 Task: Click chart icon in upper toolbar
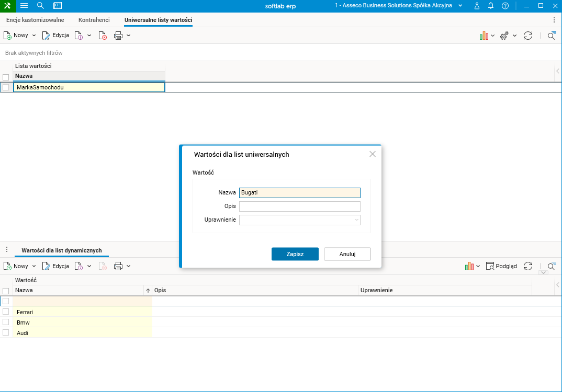[484, 36]
